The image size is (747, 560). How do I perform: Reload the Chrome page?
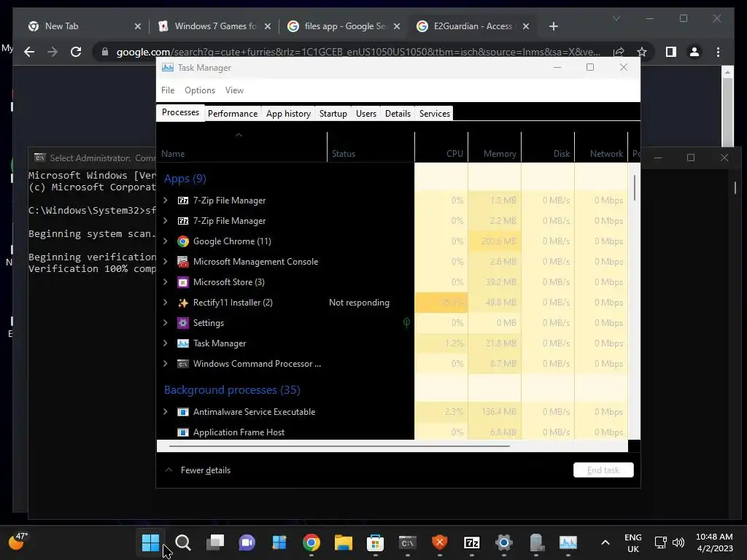(x=76, y=52)
